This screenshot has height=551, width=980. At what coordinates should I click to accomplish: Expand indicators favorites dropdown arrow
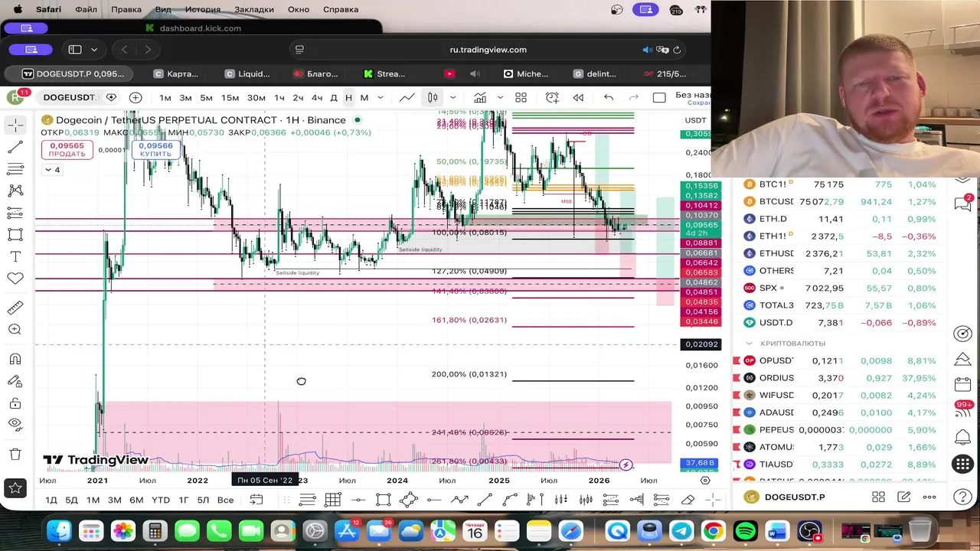point(500,97)
